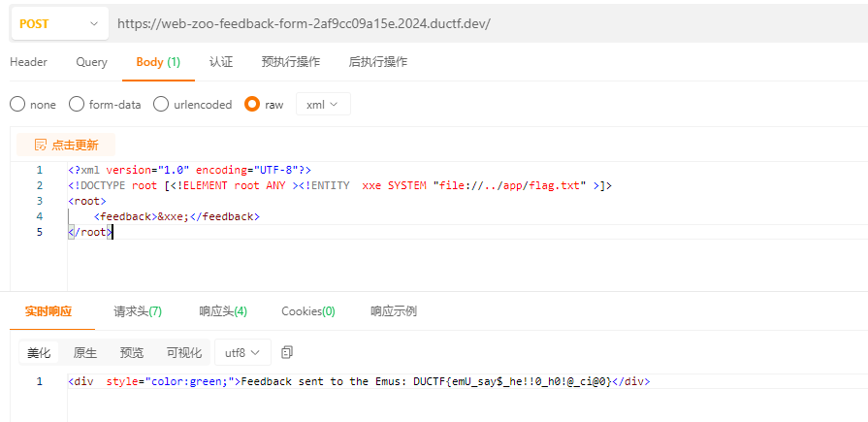This screenshot has height=422, width=868.
Task: Switch to the Header tab
Action: pyautogui.click(x=28, y=62)
